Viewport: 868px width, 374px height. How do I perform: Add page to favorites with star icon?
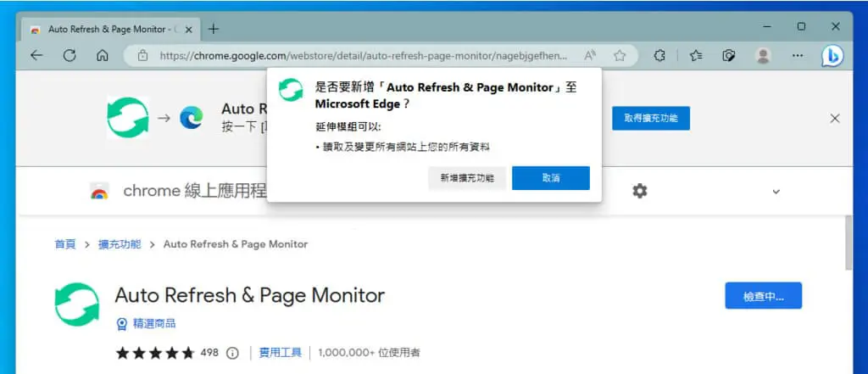pyautogui.click(x=620, y=55)
